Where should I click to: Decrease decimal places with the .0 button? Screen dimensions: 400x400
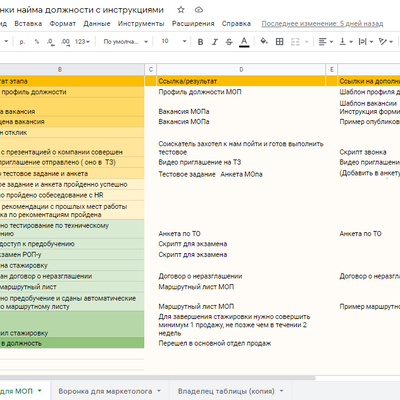51,42
